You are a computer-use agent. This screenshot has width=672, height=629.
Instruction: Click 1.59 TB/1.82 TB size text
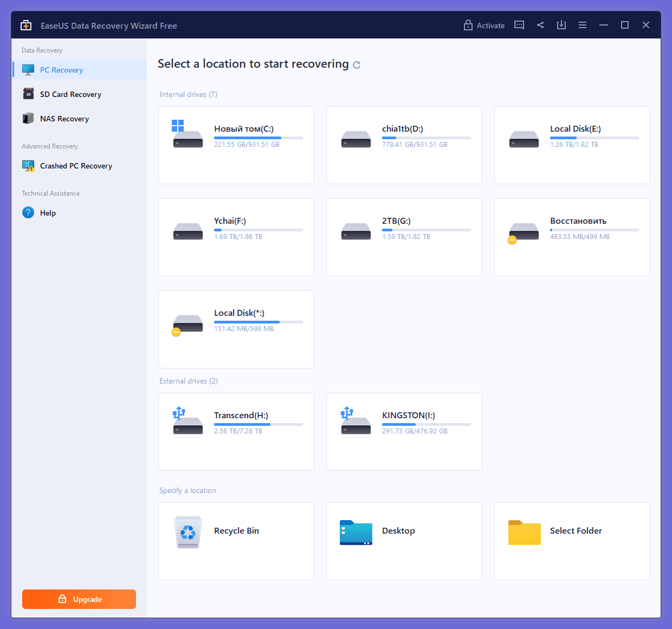406,237
